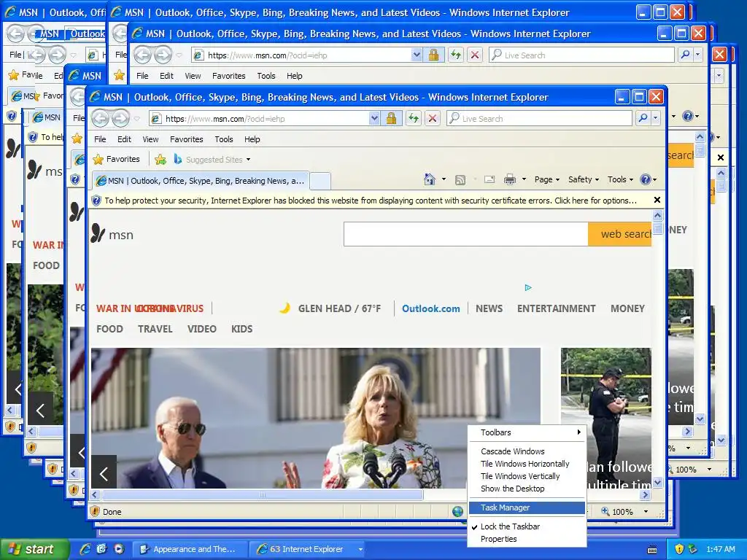Open the NEWS navigation link
The image size is (747, 560).
[x=489, y=308]
